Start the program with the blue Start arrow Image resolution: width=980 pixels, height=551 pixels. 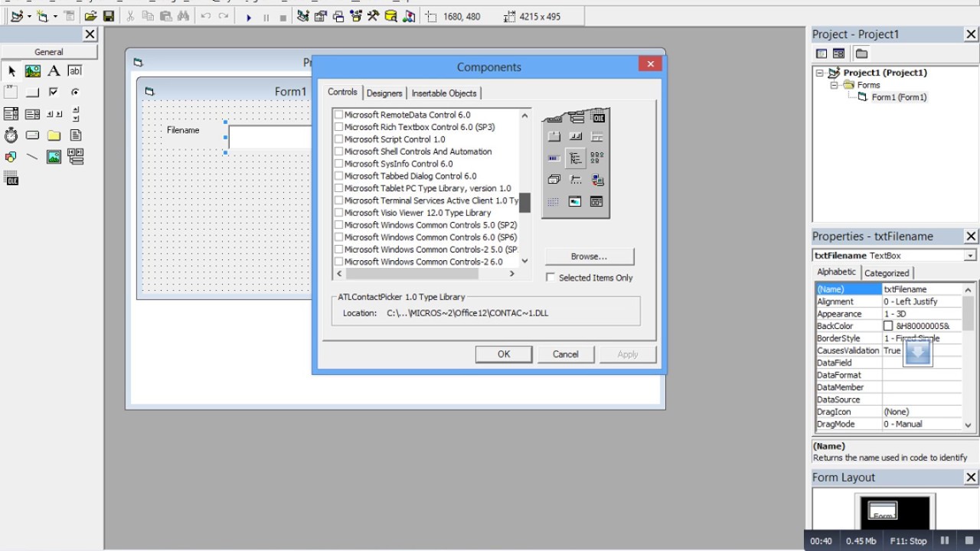249,17
